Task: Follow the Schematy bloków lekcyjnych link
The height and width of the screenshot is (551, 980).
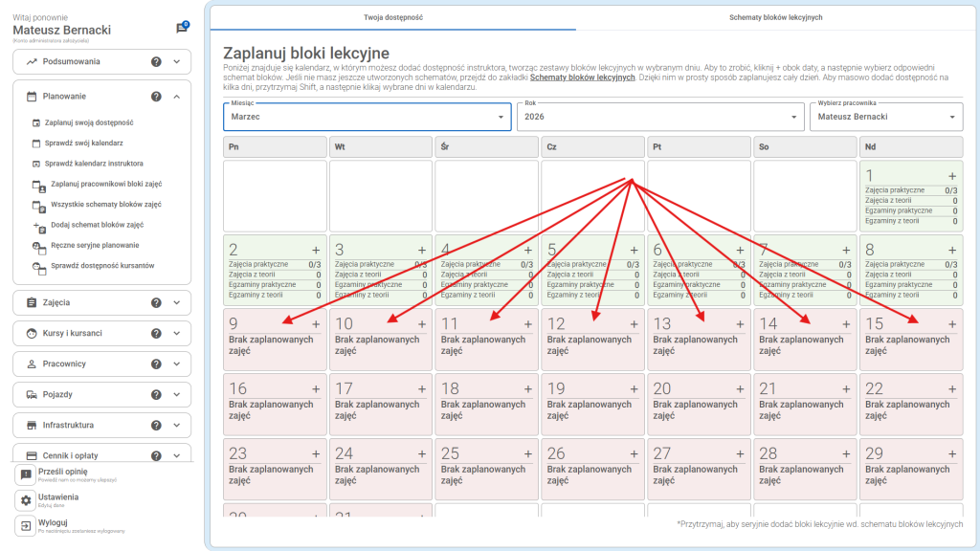Action: [x=582, y=77]
